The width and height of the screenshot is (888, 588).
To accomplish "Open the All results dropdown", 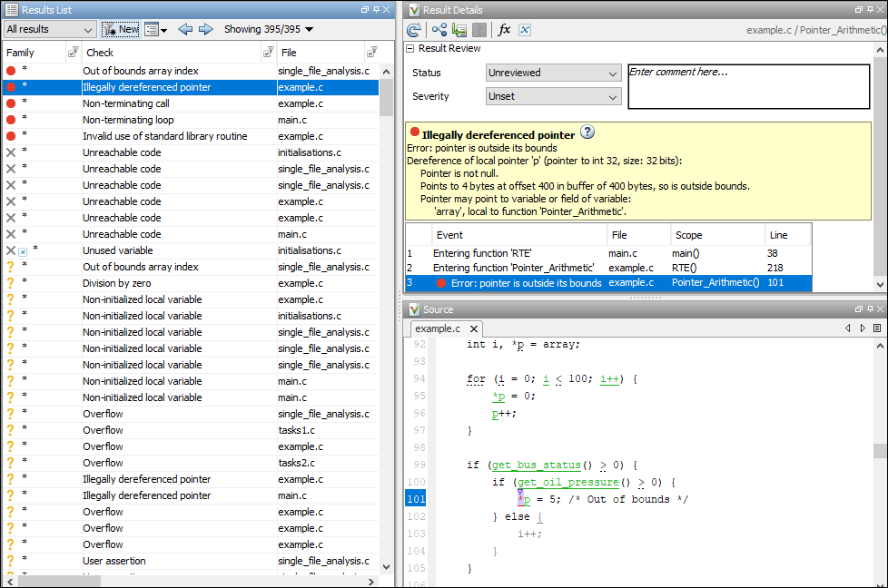I will coord(49,29).
